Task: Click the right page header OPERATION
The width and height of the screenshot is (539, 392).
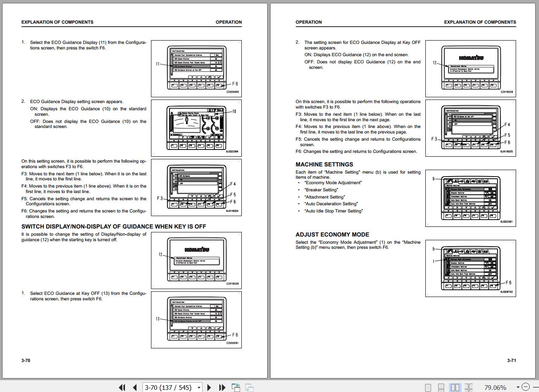Action: pyautogui.click(x=309, y=22)
